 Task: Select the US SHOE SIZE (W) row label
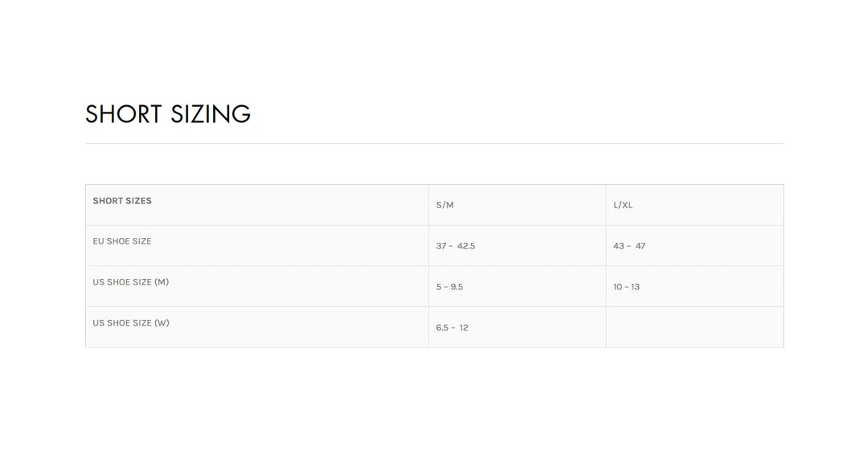click(x=130, y=323)
